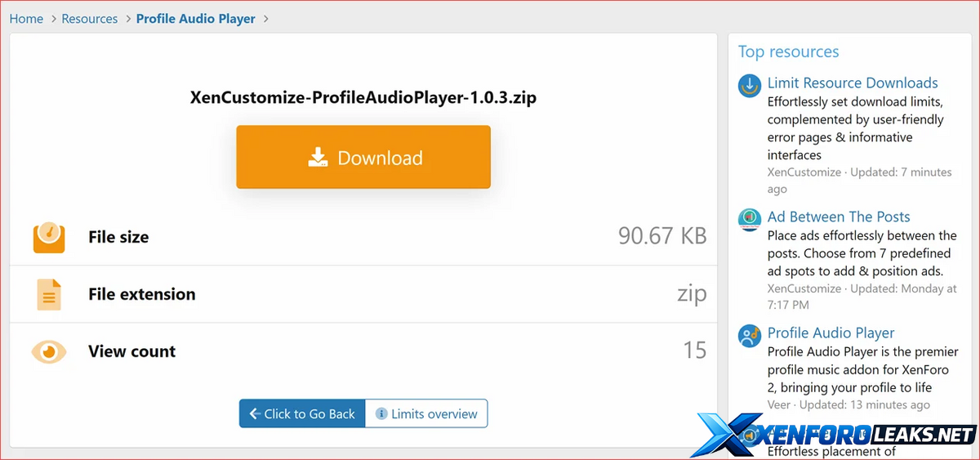Click the Top resources heading link
This screenshot has height=460, width=980.
pos(788,51)
